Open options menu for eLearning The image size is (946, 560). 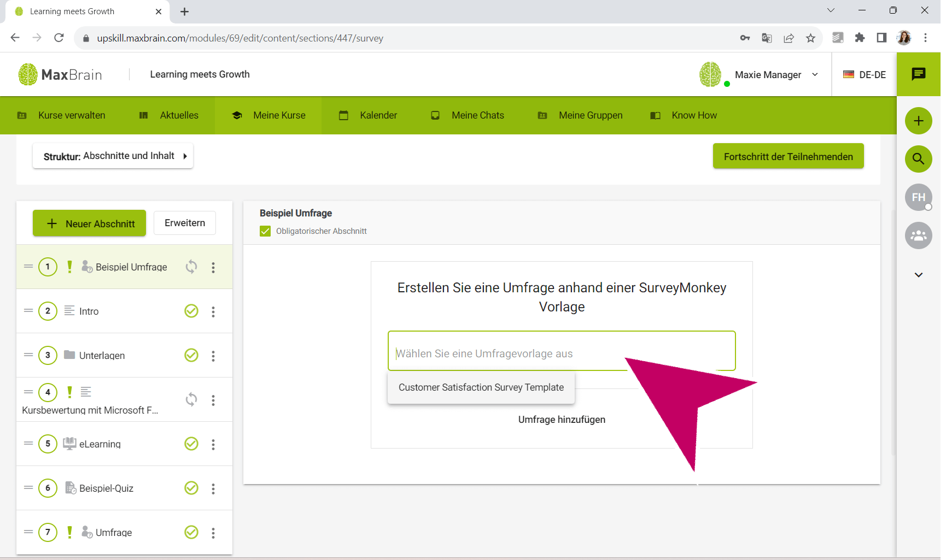tap(213, 444)
